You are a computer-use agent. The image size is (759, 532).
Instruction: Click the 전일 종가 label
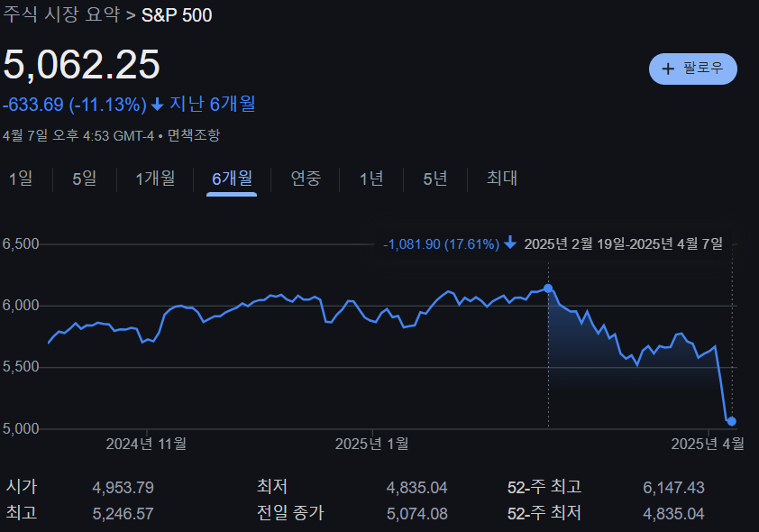tap(290, 513)
